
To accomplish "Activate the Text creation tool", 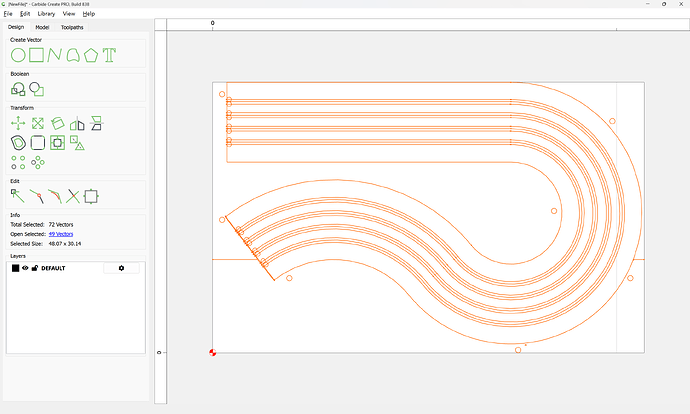I will tap(109, 55).
